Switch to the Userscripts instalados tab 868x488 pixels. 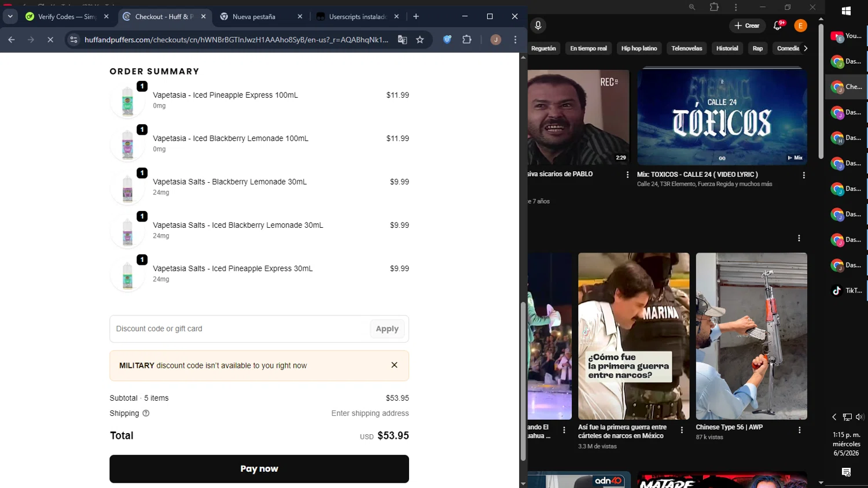(x=358, y=17)
